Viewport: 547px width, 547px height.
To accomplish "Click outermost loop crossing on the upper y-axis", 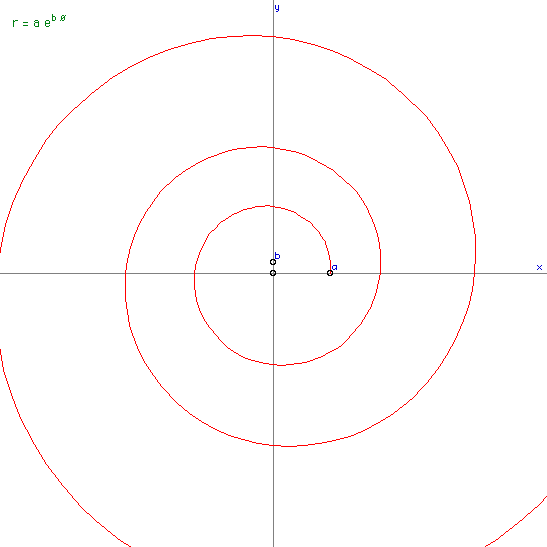I will point(274,36).
